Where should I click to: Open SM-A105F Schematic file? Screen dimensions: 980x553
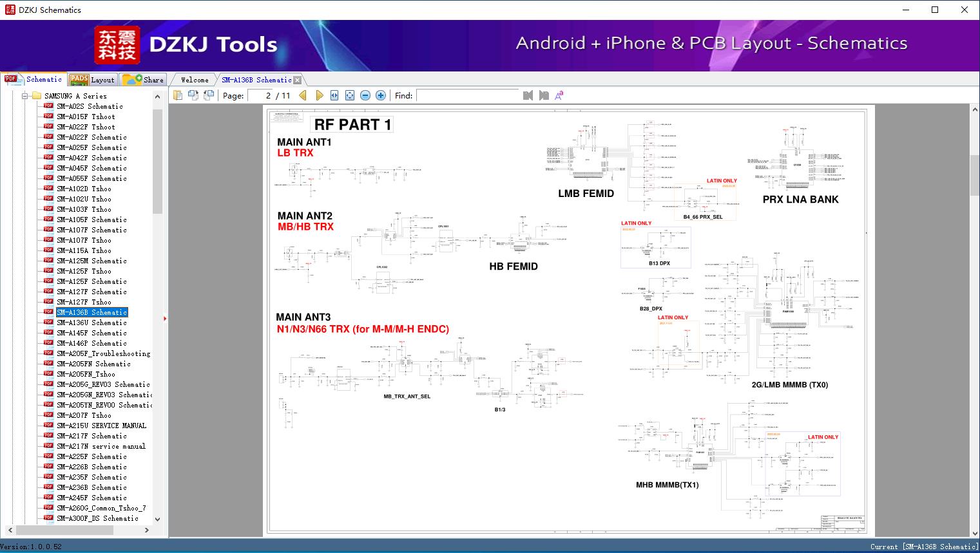91,220
